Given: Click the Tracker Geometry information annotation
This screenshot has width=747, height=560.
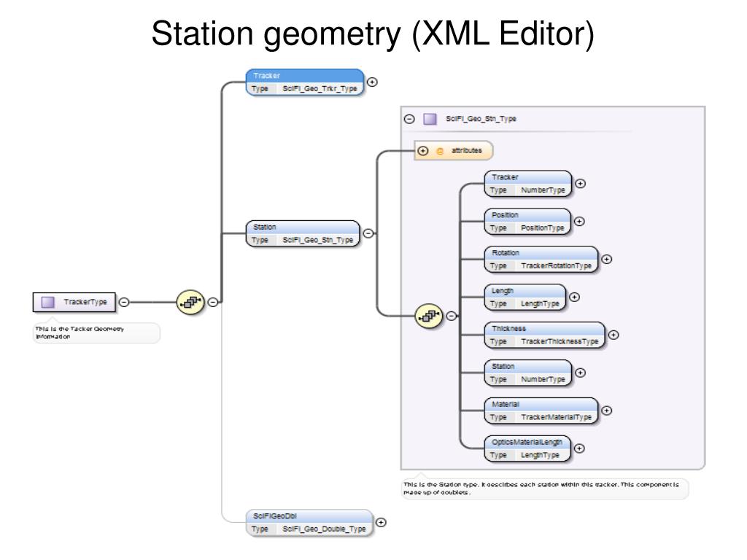Looking at the screenshot, I should (x=96, y=332).
